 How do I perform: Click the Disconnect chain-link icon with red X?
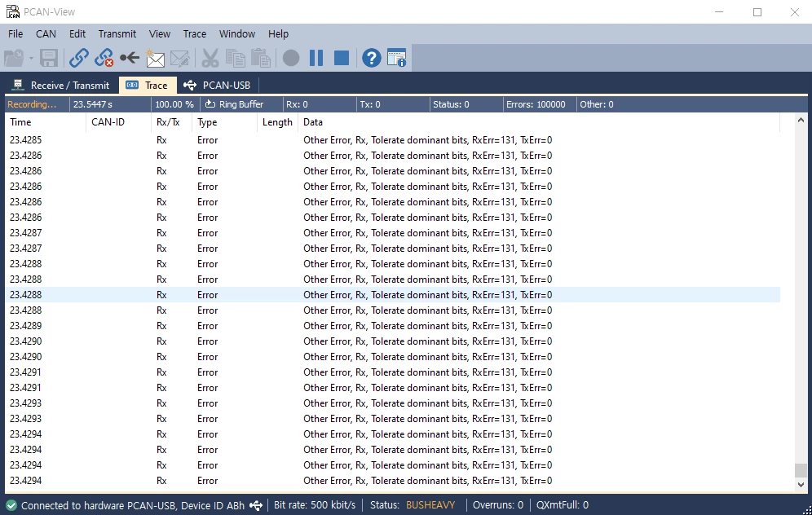click(x=104, y=58)
